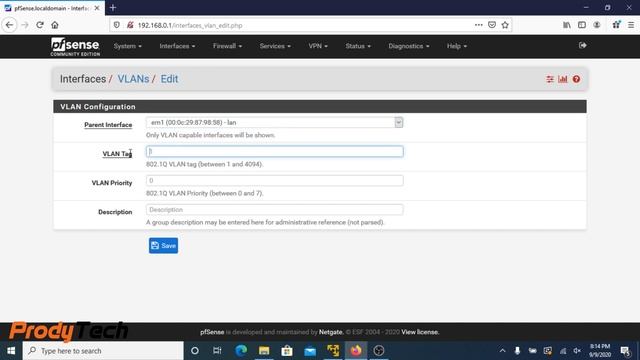Click the View license link

point(420,332)
